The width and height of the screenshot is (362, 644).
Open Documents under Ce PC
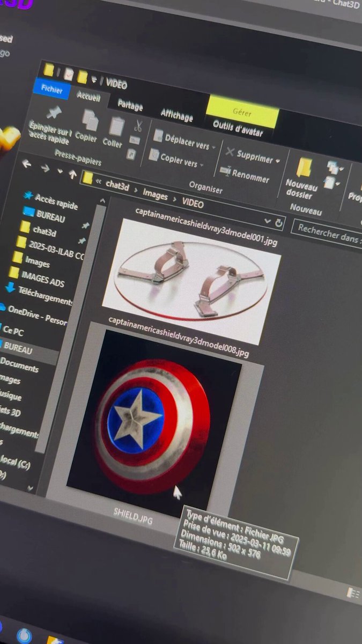click(19, 365)
